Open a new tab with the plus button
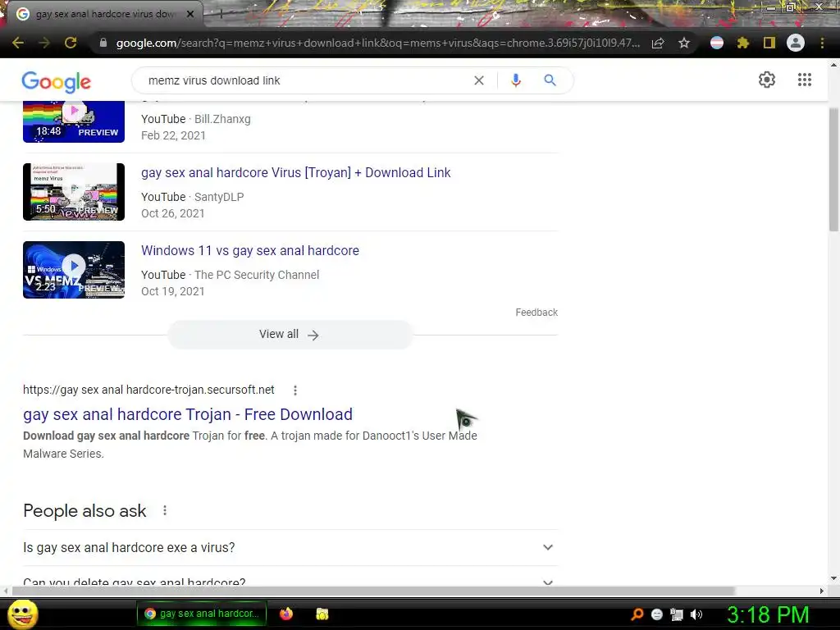Image resolution: width=840 pixels, height=630 pixels. pos(221,14)
